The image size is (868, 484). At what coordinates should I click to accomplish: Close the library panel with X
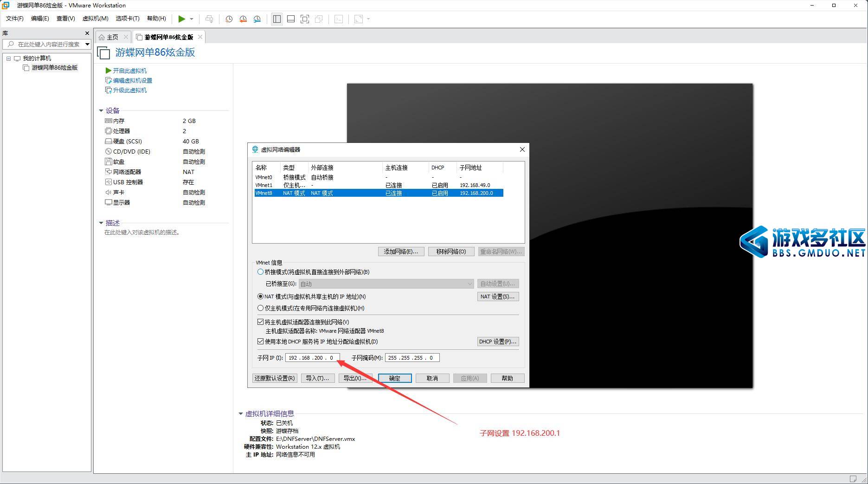pyautogui.click(x=87, y=33)
